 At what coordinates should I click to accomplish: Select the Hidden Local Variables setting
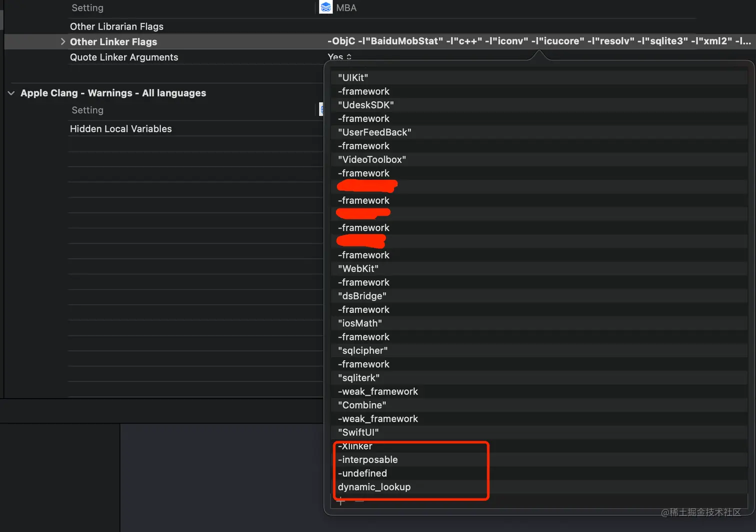(120, 129)
